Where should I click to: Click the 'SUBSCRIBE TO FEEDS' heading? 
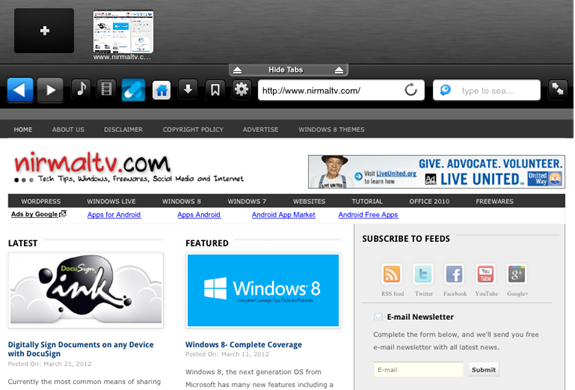[406, 239]
